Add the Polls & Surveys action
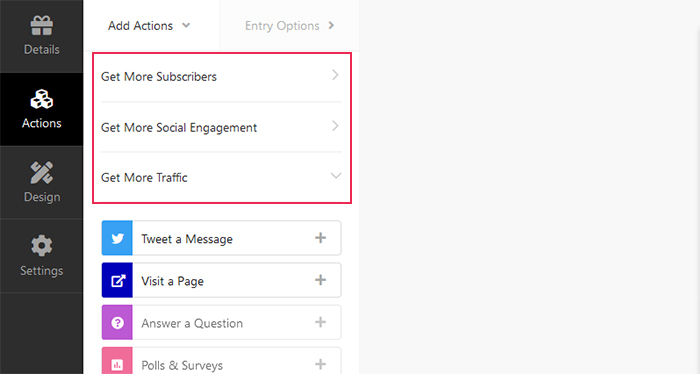This screenshot has width=700, height=374. pos(321,364)
